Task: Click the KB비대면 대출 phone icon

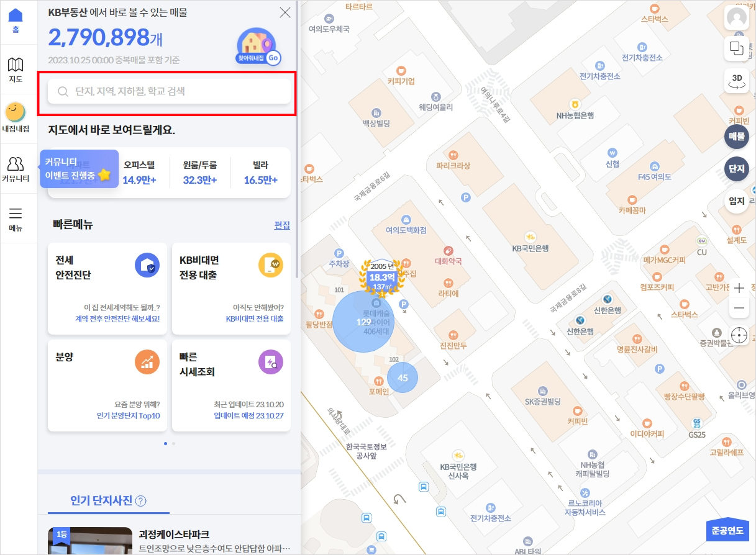Action: click(271, 266)
